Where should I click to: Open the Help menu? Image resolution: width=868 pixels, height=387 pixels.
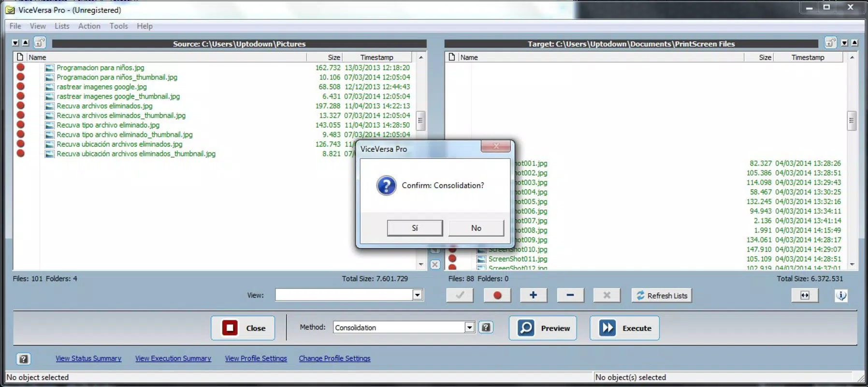coord(145,26)
